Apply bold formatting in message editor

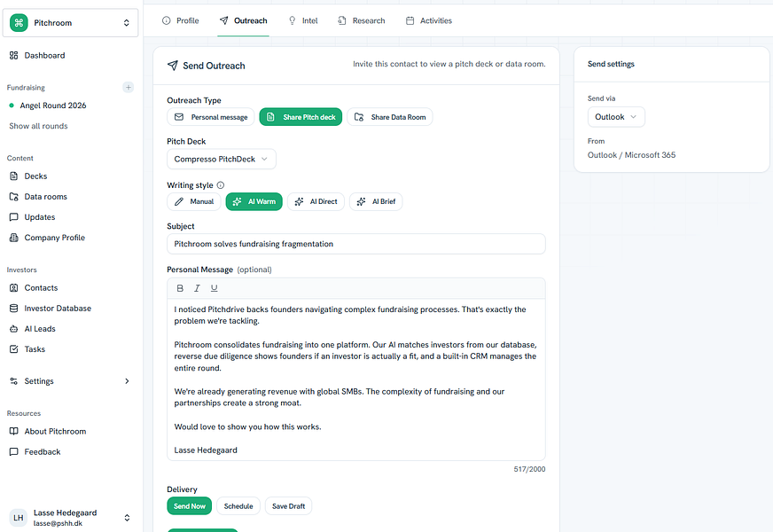(180, 288)
